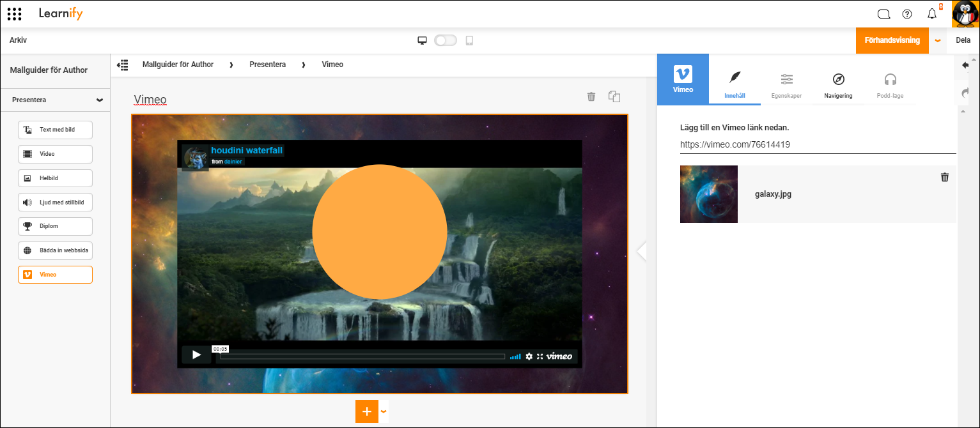Select the Diplom template
Viewport: 980px width, 428px height.
[55, 226]
